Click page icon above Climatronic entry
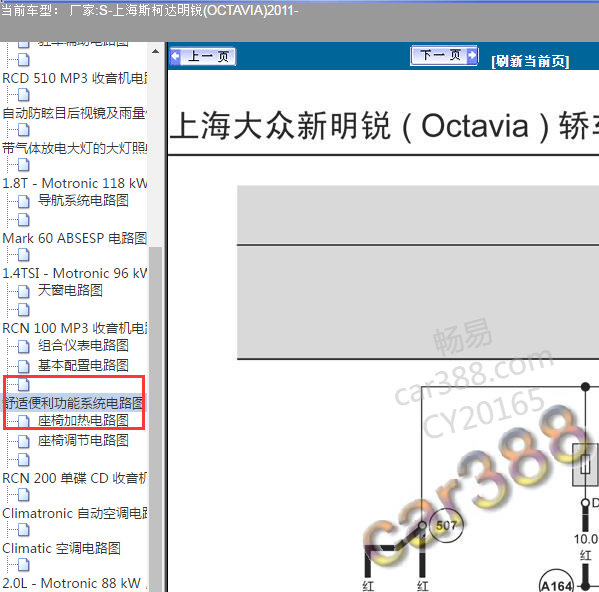The image size is (599, 592). 24,495
